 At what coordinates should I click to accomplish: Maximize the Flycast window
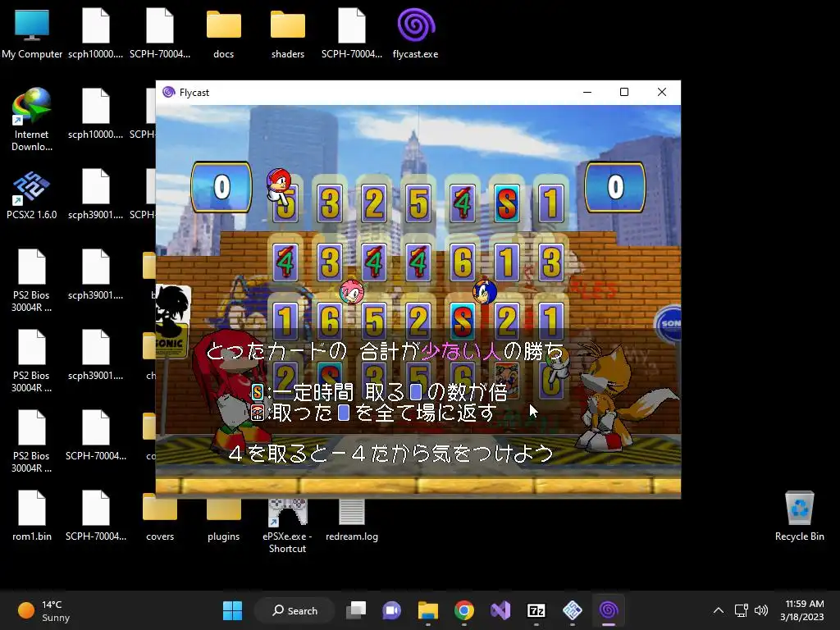(624, 92)
